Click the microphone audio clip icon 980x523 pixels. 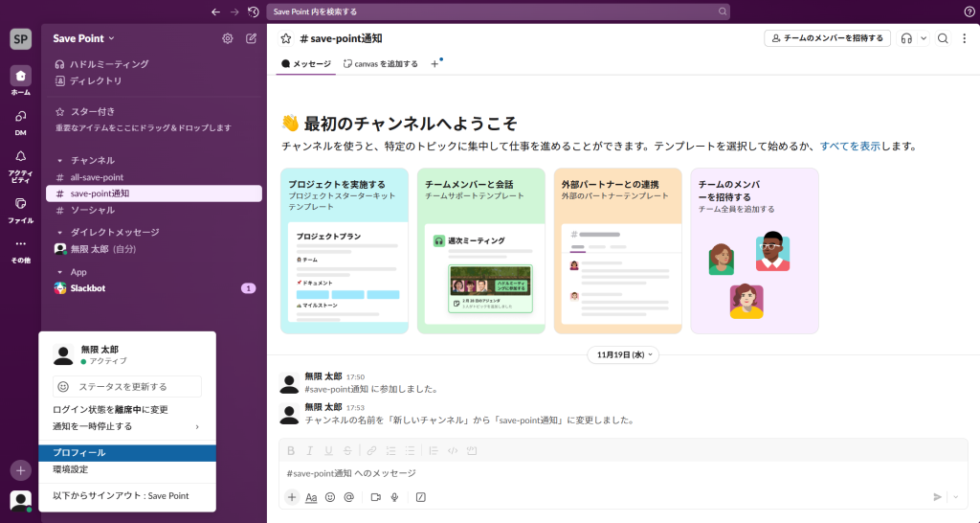click(x=394, y=497)
